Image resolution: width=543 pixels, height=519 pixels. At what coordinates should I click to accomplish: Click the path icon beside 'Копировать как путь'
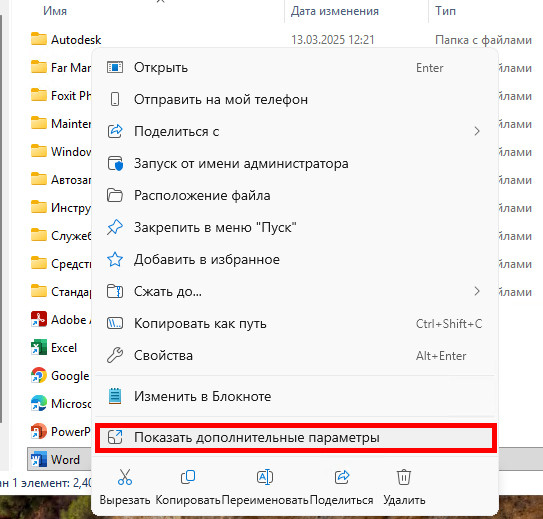pos(115,323)
